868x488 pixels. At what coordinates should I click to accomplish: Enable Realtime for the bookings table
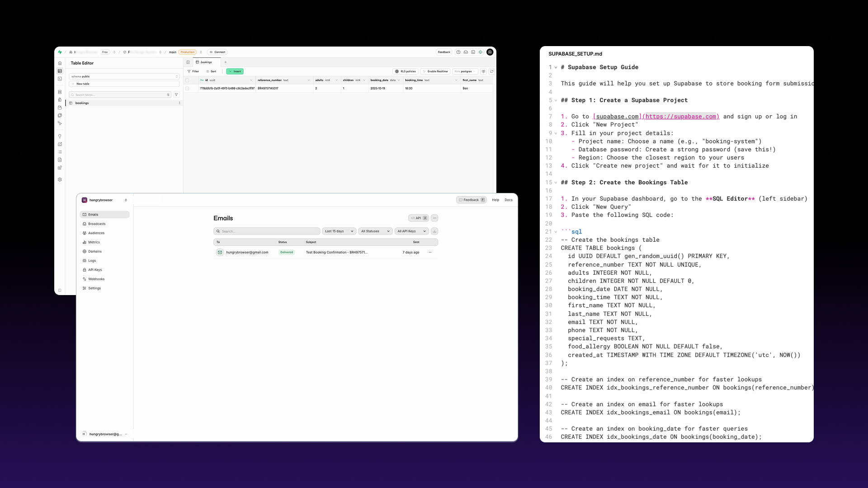[x=435, y=71]
